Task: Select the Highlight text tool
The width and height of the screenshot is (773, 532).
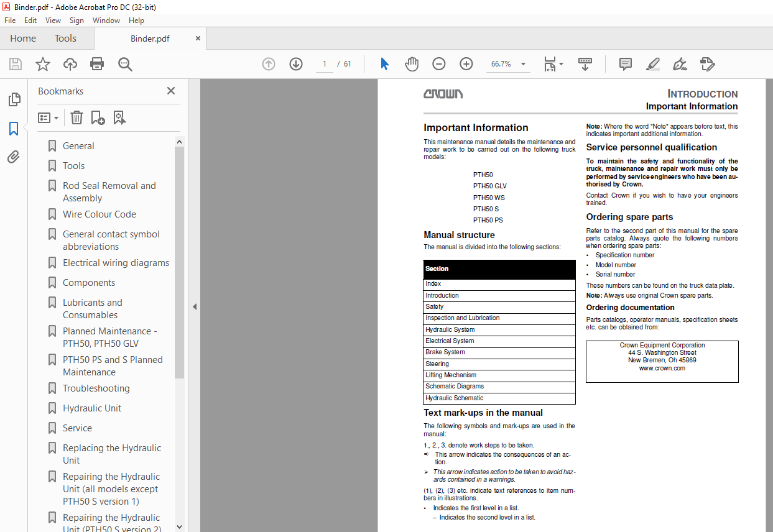Action: (x=652, y=64)
